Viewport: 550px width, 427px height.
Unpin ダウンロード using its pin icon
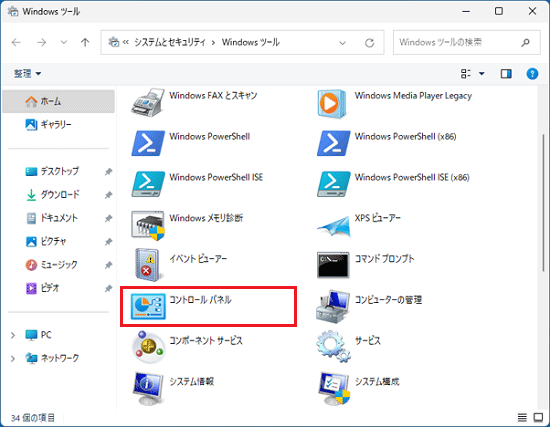tap(108, 195)
